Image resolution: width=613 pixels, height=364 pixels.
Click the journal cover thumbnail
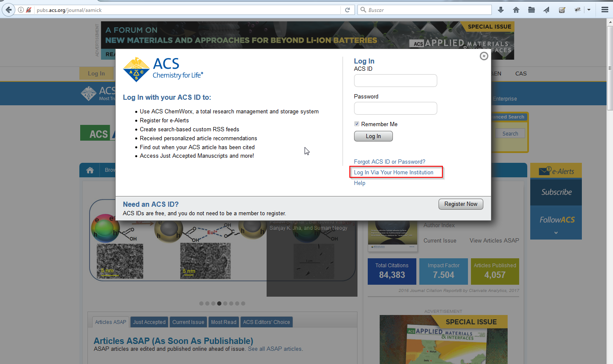coord(393,236)
